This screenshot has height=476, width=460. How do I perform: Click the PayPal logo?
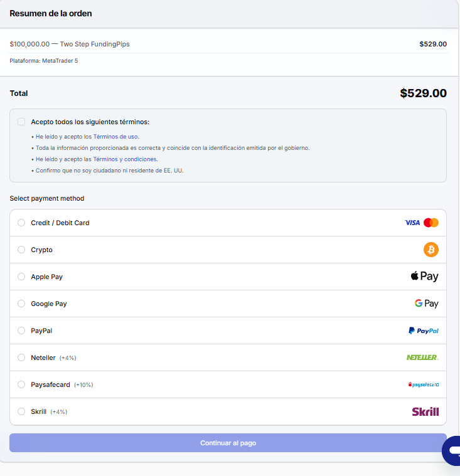(x=424, y=331)
